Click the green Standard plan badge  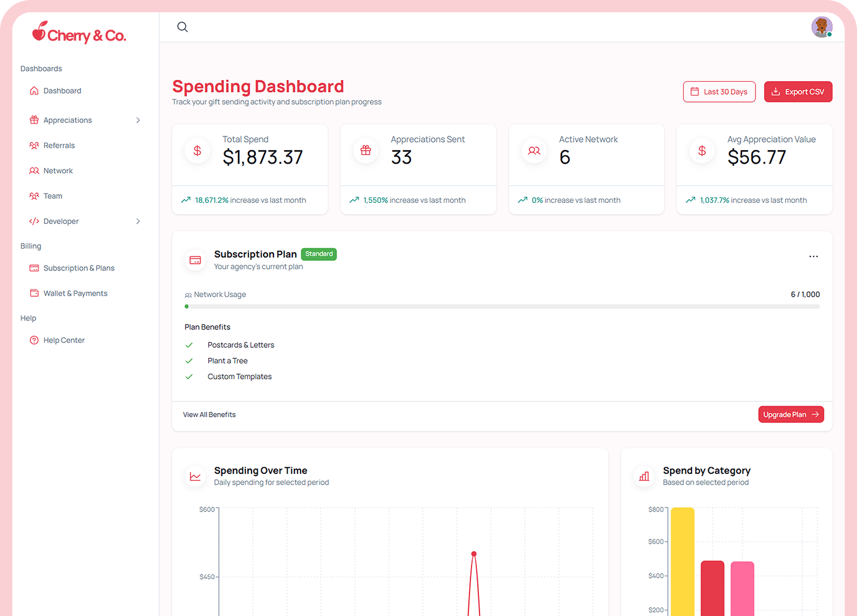click(x=319, y=254)
